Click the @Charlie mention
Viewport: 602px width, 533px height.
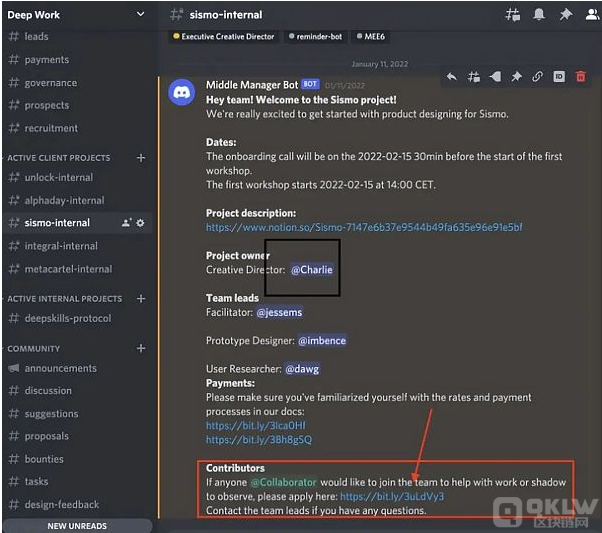[312, 270]
